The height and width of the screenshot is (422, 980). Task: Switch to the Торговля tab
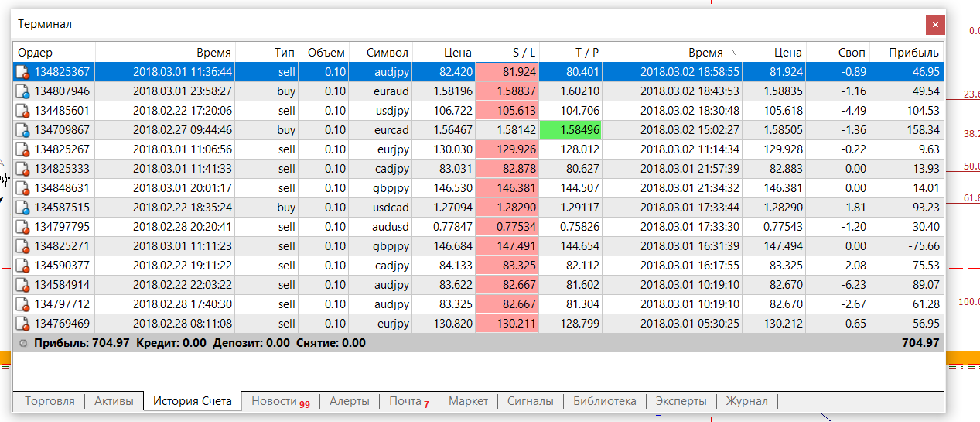pyautogui.click(x=50, y=401)
